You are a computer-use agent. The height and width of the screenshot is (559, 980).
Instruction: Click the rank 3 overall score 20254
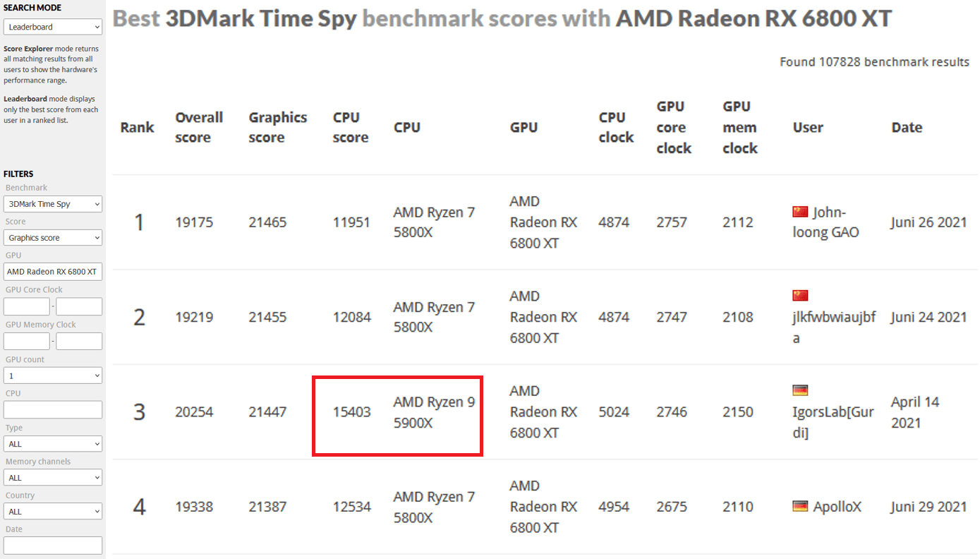(x=194, y=412)
